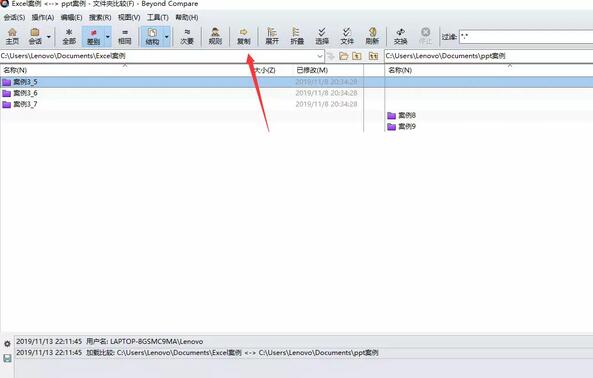Open the Structure dropdown arrow
Image resolution: width=593 pixels, height=378 pixels.
coord(166,37)
